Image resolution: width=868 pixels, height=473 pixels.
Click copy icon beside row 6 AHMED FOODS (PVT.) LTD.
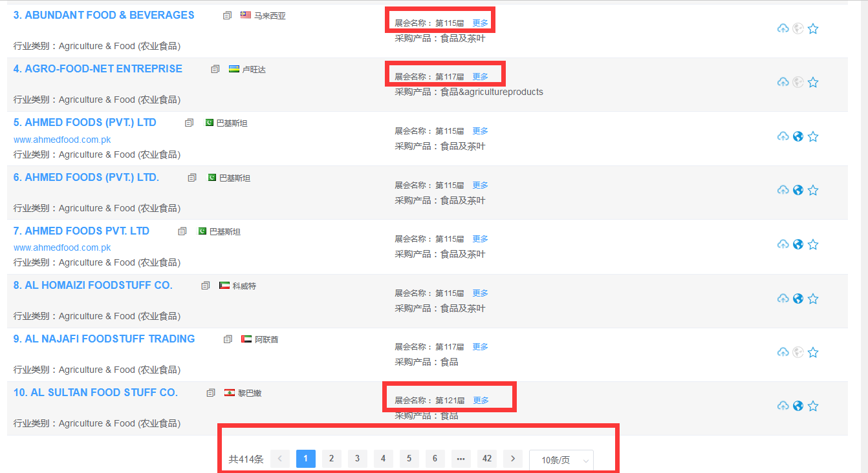coord(192,178)
